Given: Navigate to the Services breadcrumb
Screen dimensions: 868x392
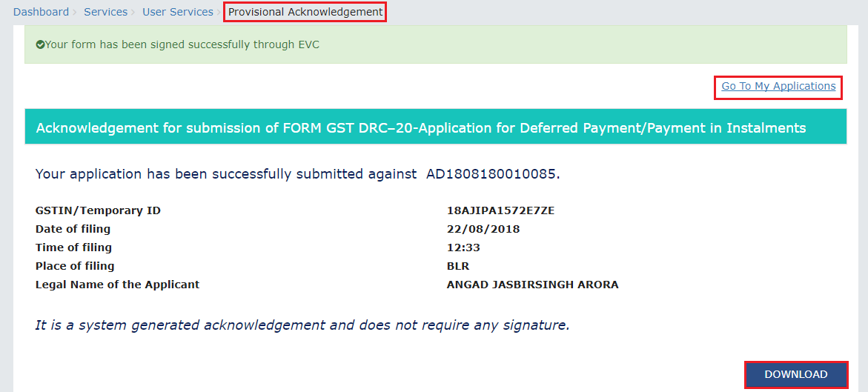Looking at the screenshot, I should (105, 12).
